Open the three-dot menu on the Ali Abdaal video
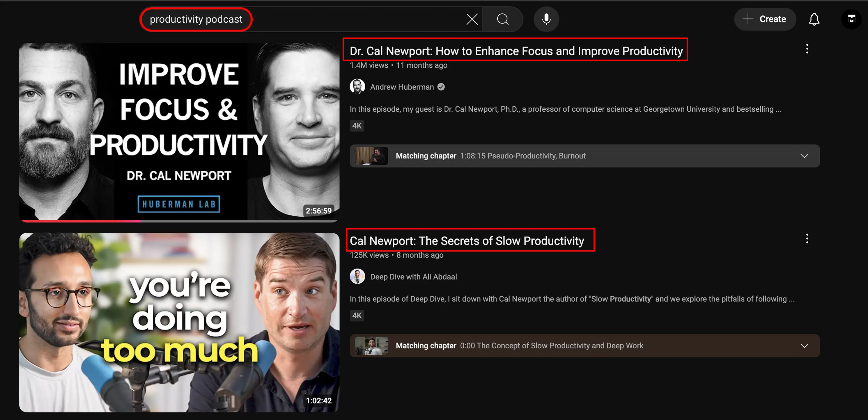The height and width of the screenshot is (420, 868). (x=807, y=239)
